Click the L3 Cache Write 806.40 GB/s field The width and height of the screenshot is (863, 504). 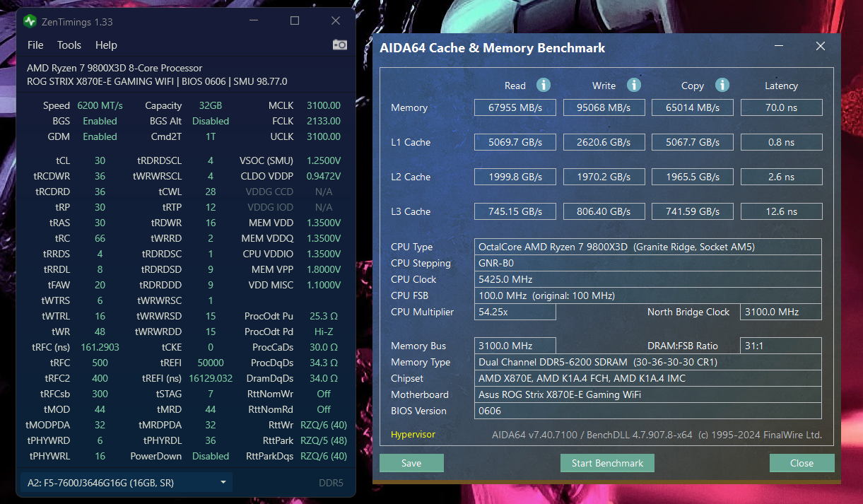tap(604, 211)
